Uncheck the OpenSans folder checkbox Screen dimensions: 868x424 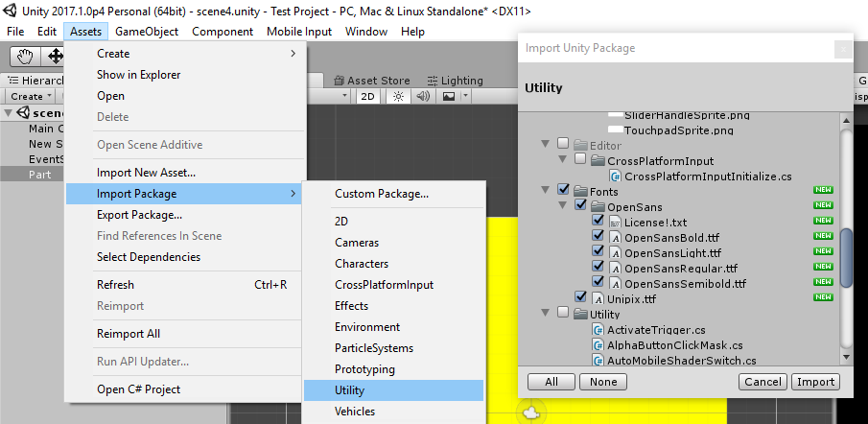click(x=580, y=204)
